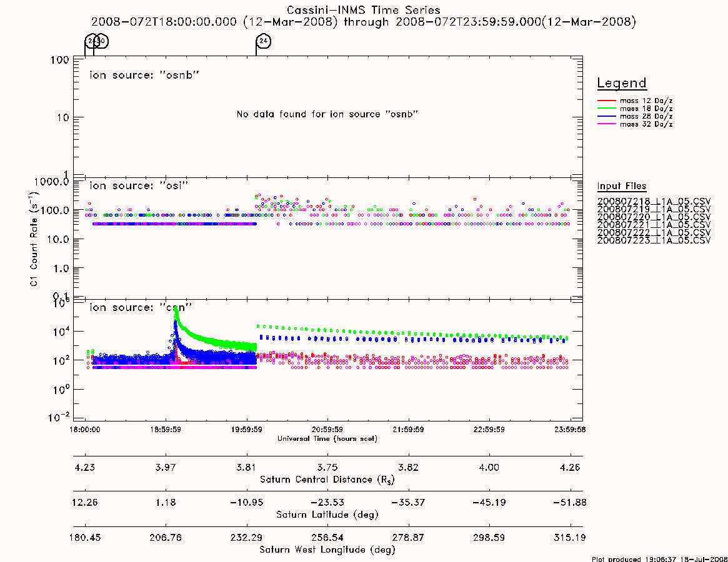The height and width of the screenshot is (562, 728).
Task: Click the circled flag marker labeled 24
Action: 263,41
